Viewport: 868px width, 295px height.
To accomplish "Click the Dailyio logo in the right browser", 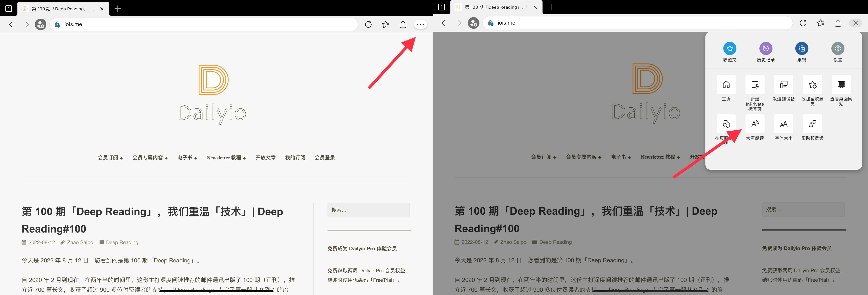I will [x=646, y=93].
